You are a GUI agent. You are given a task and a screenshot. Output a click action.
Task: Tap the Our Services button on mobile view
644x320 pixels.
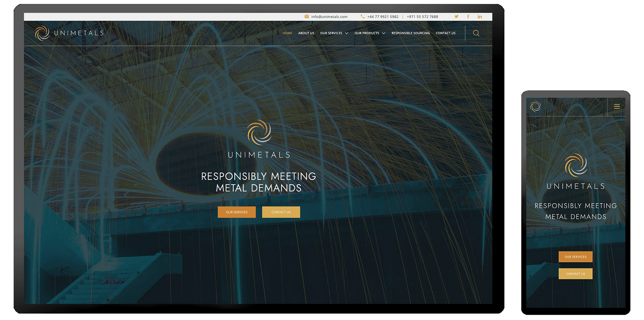(x=575, y=257)
